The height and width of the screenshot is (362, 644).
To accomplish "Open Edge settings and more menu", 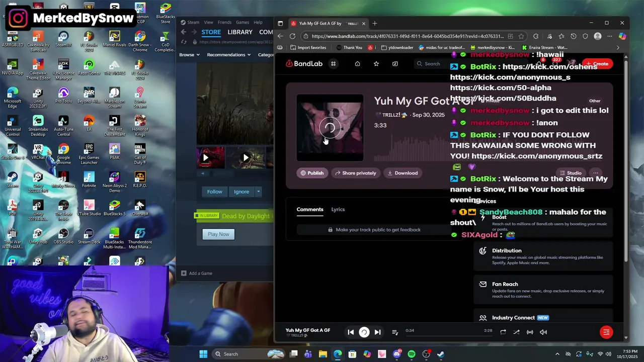I will coord(610,36).
